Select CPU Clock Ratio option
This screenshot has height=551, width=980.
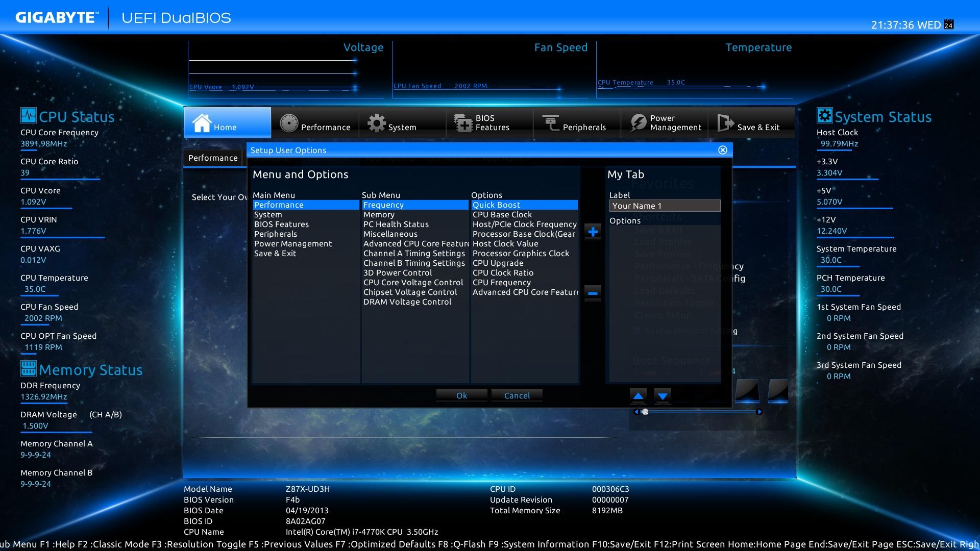coord(524,273)
